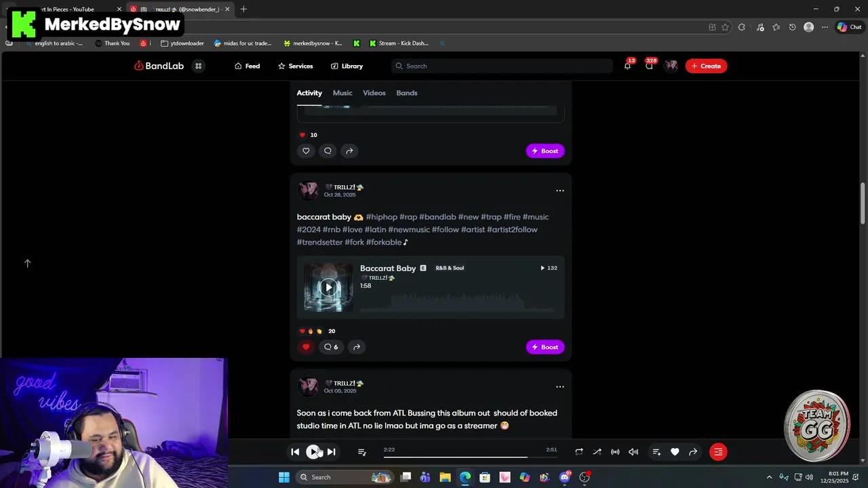Open the profile avatar menu in BandLab header
Viewport: 868px width, 488px height.
pos(671,66)
